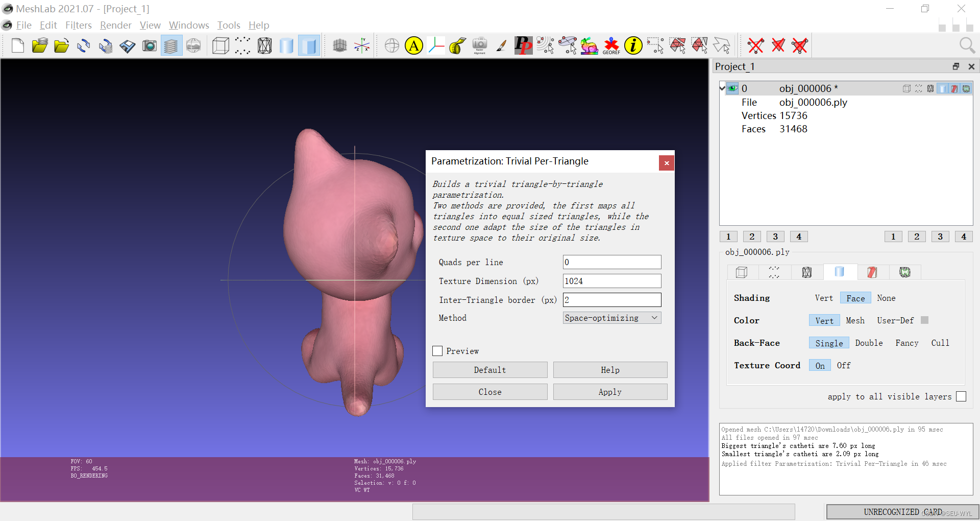Close the Parametrization dialog with red X

[666, 163]
